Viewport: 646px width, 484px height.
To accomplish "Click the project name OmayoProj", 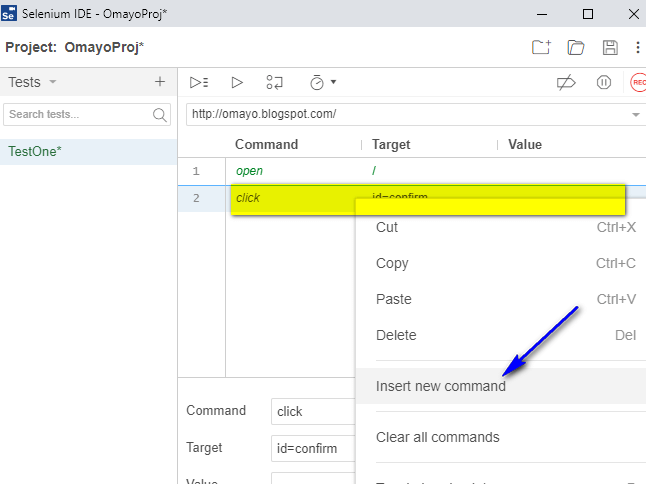I will pos(104,47).
